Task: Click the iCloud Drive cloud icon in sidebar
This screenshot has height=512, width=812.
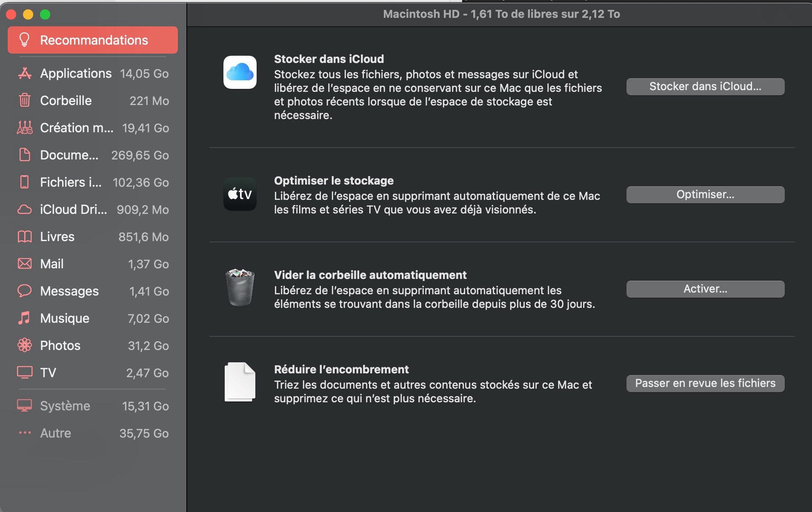Action: point(25,209)
